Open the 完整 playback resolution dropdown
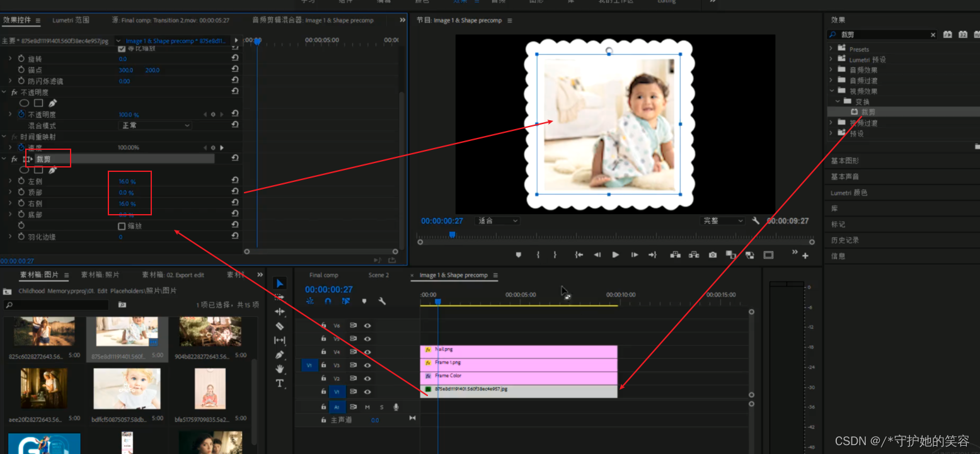This screenshot has width=980, height=454. (723, 221)
